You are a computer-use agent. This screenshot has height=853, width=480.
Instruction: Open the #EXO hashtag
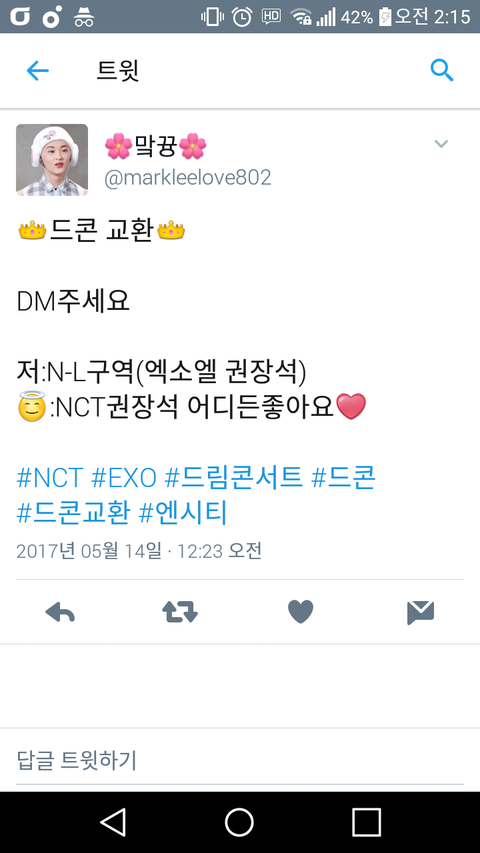coord(124,479)
